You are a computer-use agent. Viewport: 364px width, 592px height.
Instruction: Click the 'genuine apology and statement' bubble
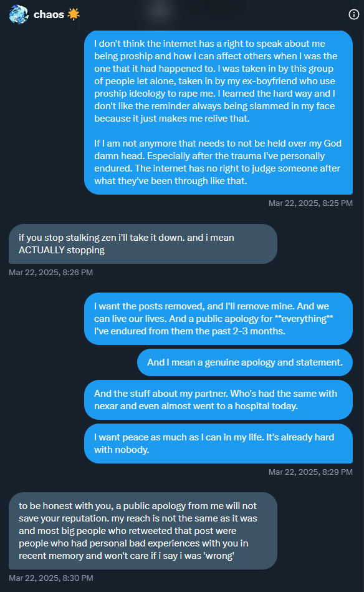245,362
